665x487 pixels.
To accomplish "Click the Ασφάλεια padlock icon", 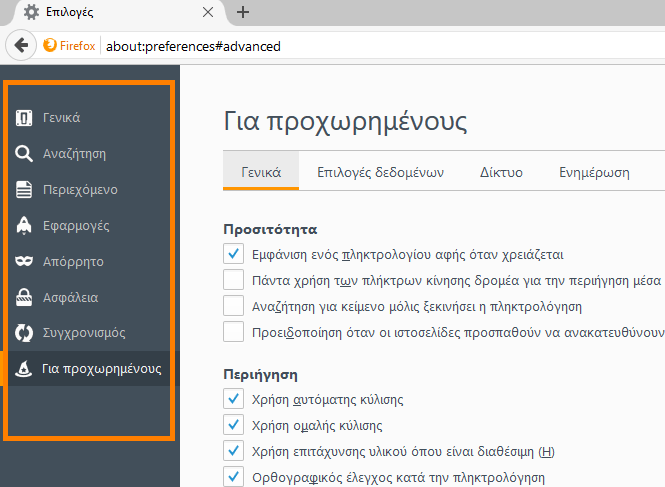I will pos(24,297).
